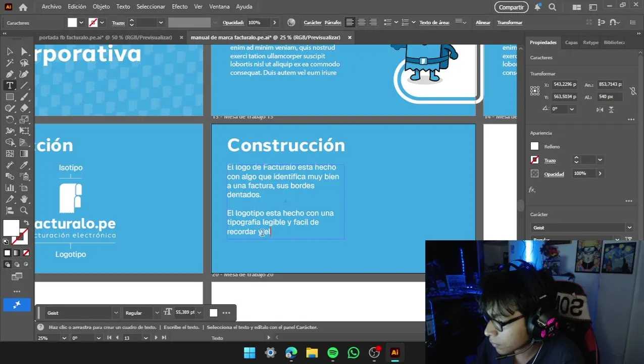Viewport: 644px width, 364px height.
Task: Select the Scale tool
Action: pos(24,120)
